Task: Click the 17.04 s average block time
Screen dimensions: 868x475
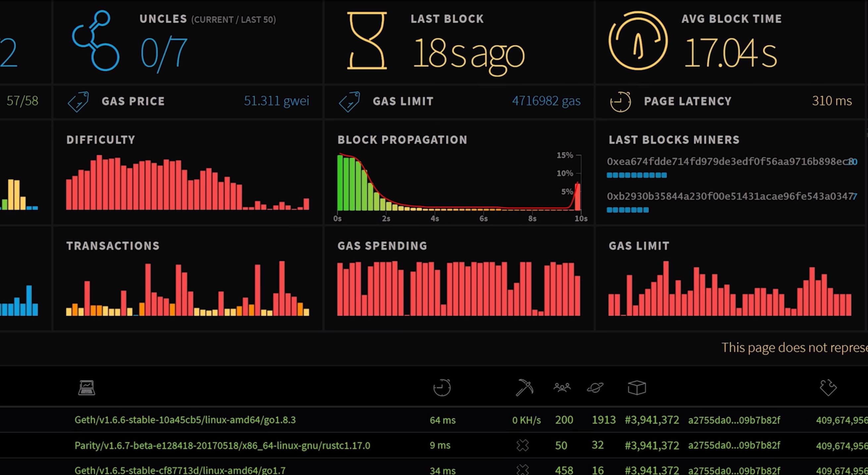Action: tap(731, 53)
